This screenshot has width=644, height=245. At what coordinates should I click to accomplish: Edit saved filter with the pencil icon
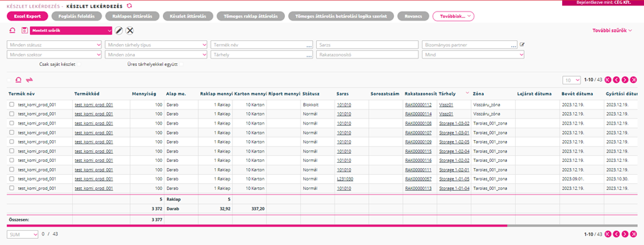pos(119,31)
